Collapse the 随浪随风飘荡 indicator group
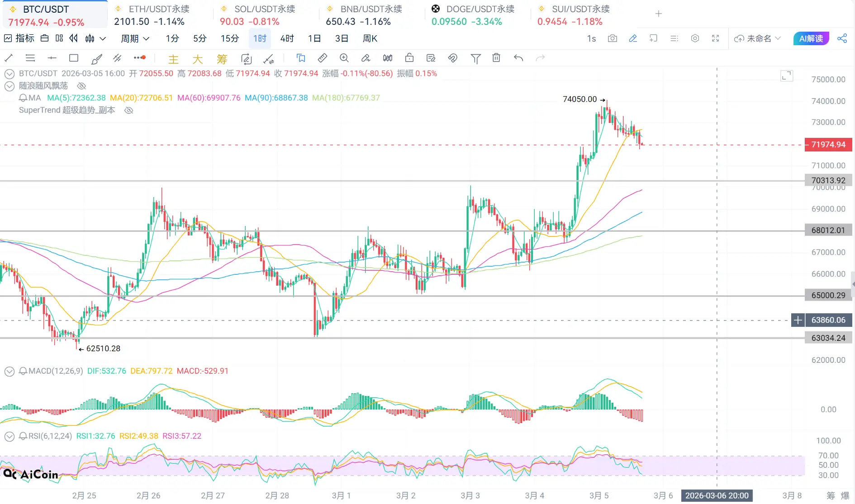This screenshot has width=855, height=504. 9,86
